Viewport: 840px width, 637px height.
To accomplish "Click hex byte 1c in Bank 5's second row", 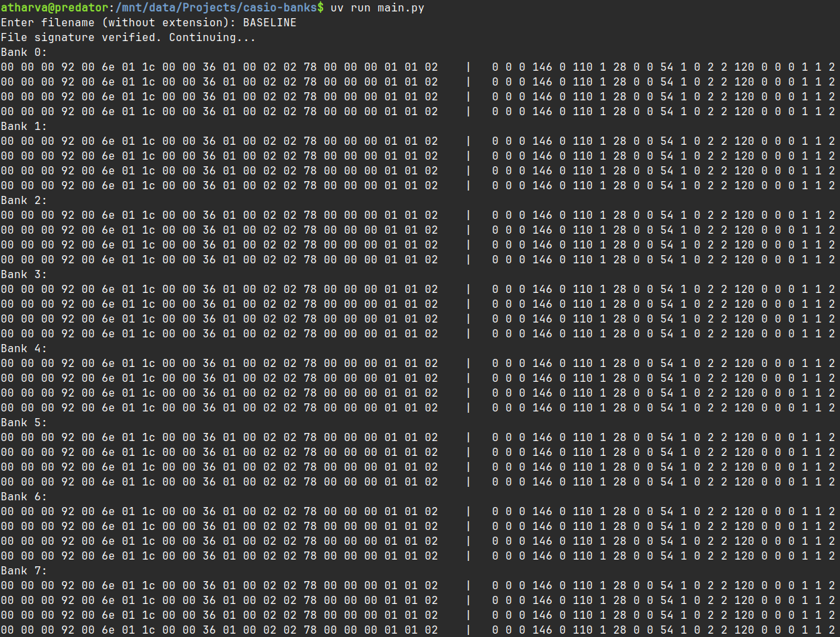I will point(149,452).
